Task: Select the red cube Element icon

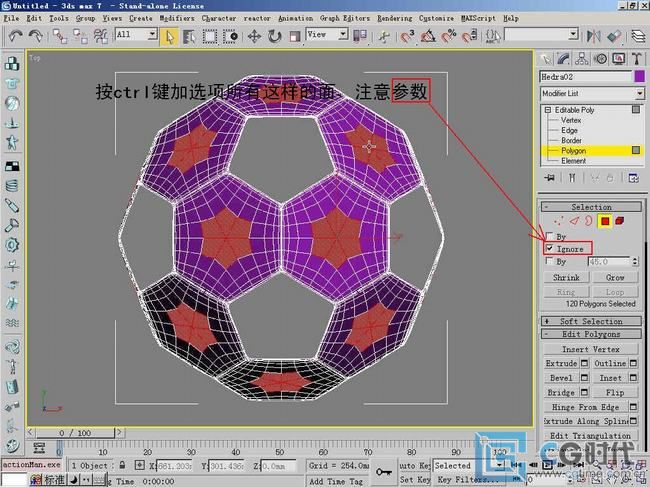Action: (x=620, y=221)
